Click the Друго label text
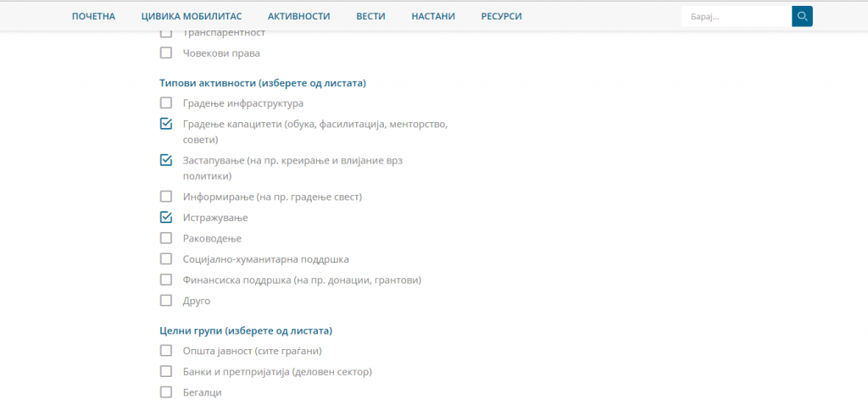The image size is (868, 405). tap(197, 302)
